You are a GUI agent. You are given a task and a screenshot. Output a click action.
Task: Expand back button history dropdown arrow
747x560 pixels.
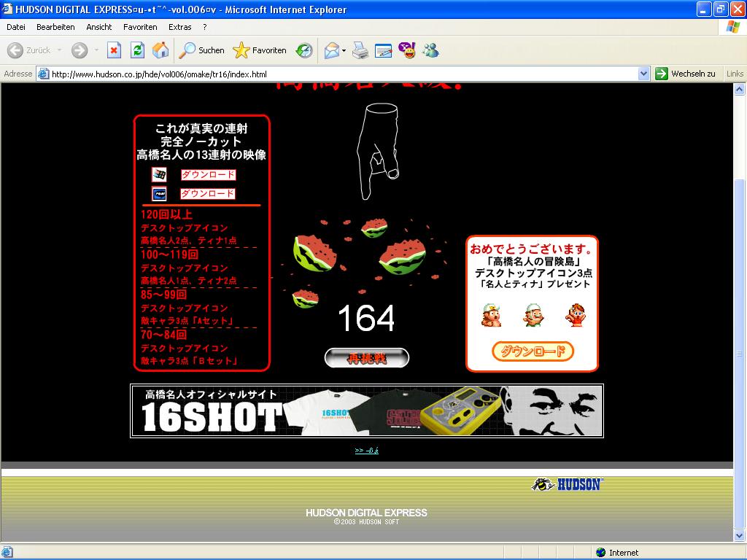(x=59, y=50)
